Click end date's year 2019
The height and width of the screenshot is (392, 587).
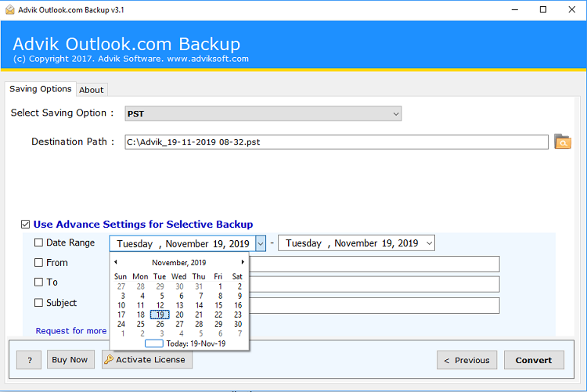point(408,243)
